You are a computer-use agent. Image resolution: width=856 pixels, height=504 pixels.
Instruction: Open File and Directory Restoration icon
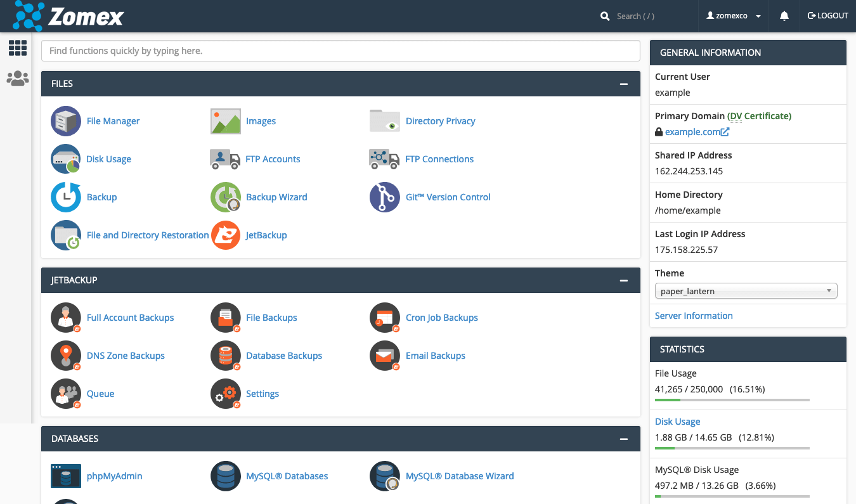coord(66,235)
